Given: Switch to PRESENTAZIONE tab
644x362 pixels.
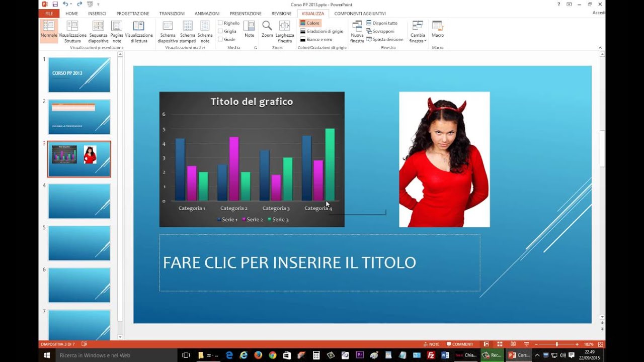Looking at the screenshot, I should [x=246, y=14].
